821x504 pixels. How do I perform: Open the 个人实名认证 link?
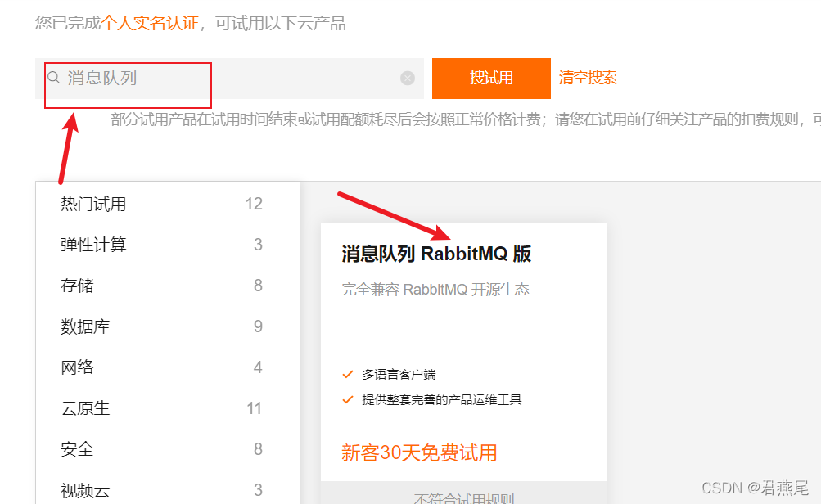(150, 23)
